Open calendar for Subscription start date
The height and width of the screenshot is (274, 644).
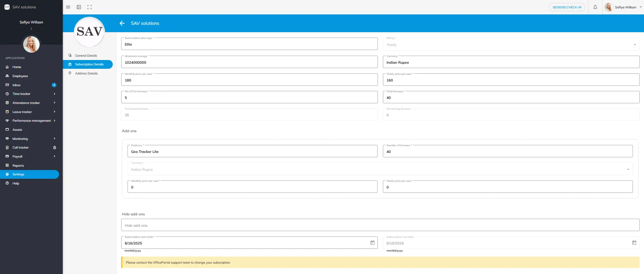click(372, 243)
